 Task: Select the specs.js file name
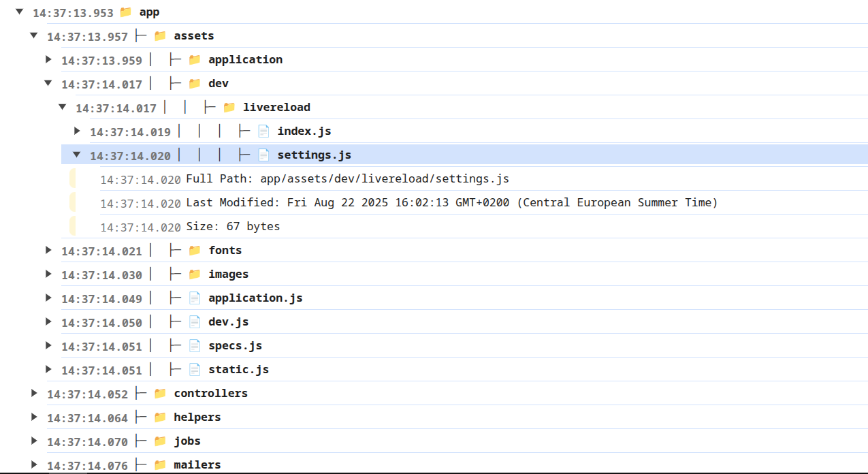235,346
